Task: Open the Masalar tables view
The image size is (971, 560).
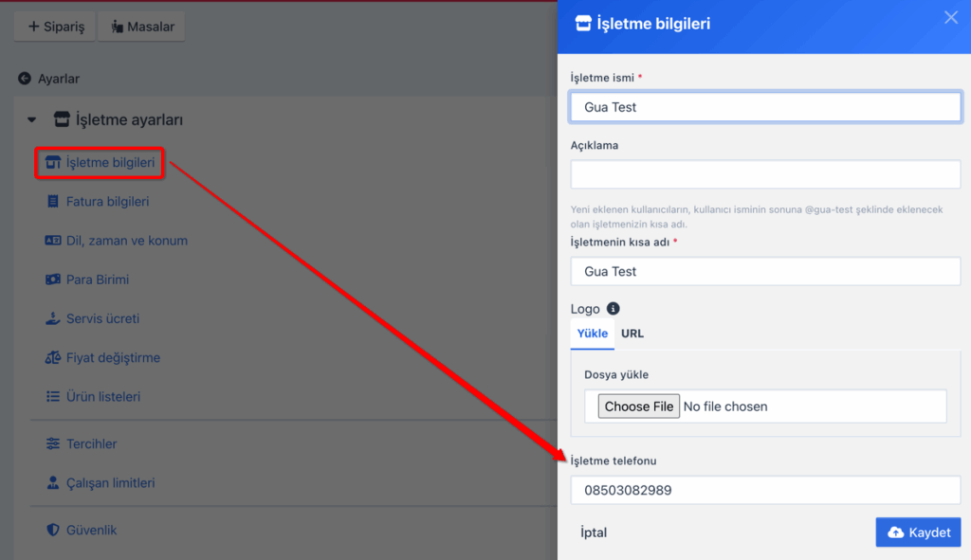Action: pos(142,27)
